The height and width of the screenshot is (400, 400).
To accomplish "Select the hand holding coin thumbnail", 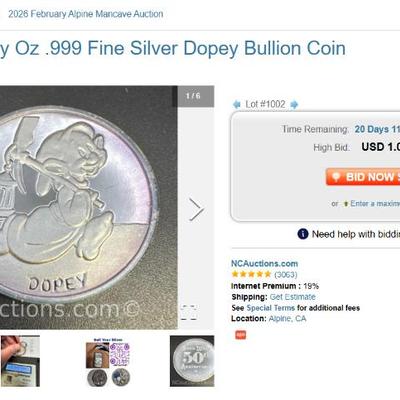I will (x=21, y=361).
